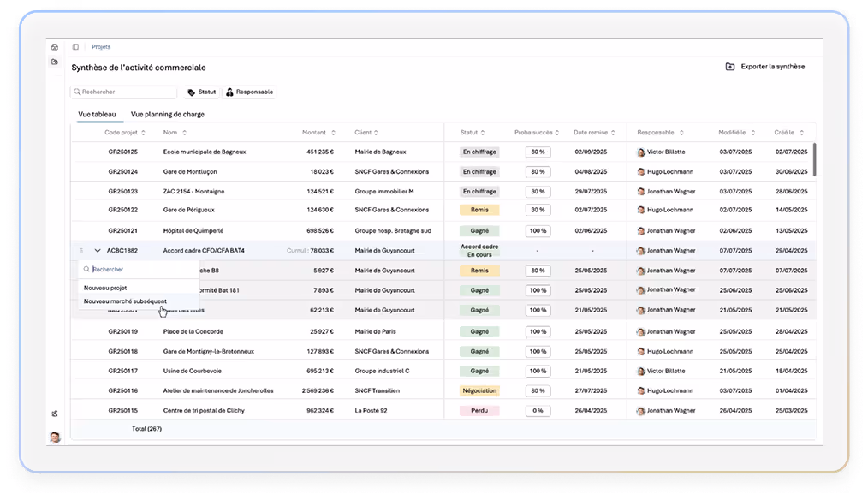Screen dimensions: 868x500
Task: Click Exporter la synthèse button
Action: 765,67
